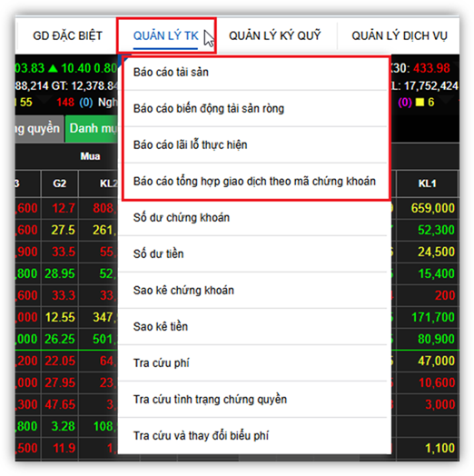Click G2 price 3.28
This screenshot has width=474, height=476.
64,427
